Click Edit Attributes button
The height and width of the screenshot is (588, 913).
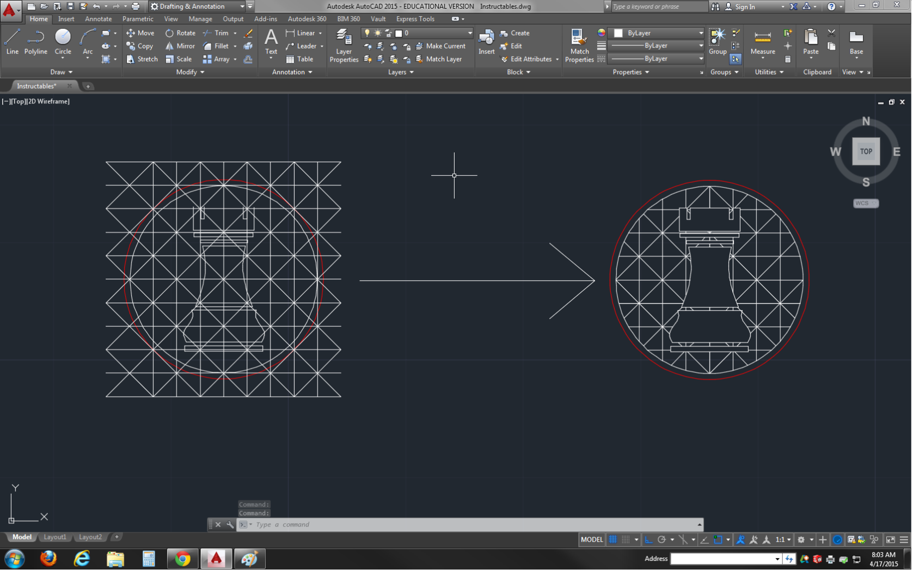(x=526, y=59)
